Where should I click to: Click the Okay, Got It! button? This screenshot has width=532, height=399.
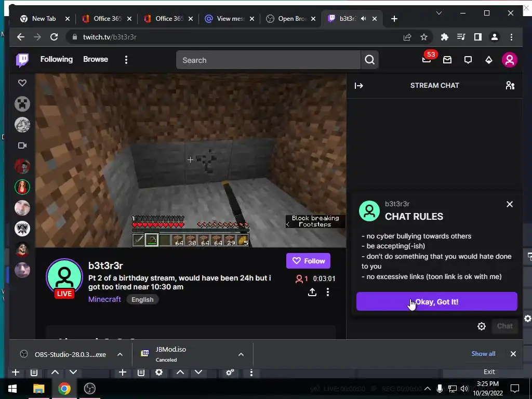pyautogui.click(x=436, y=301)
